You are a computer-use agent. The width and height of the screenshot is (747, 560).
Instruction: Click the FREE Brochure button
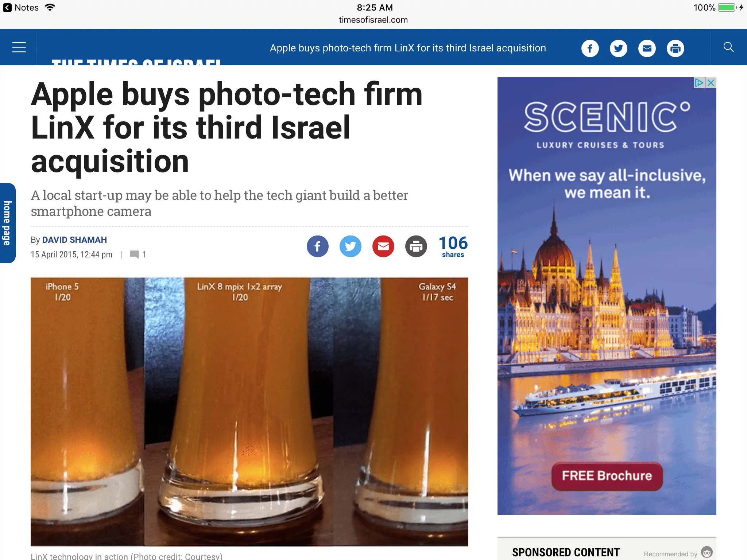tap(607, 476)
